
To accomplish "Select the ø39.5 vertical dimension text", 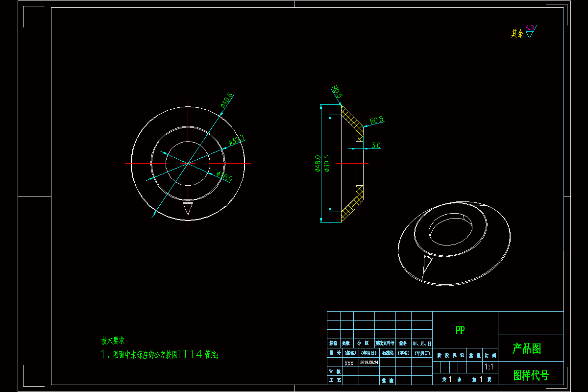I will [327, 164].
